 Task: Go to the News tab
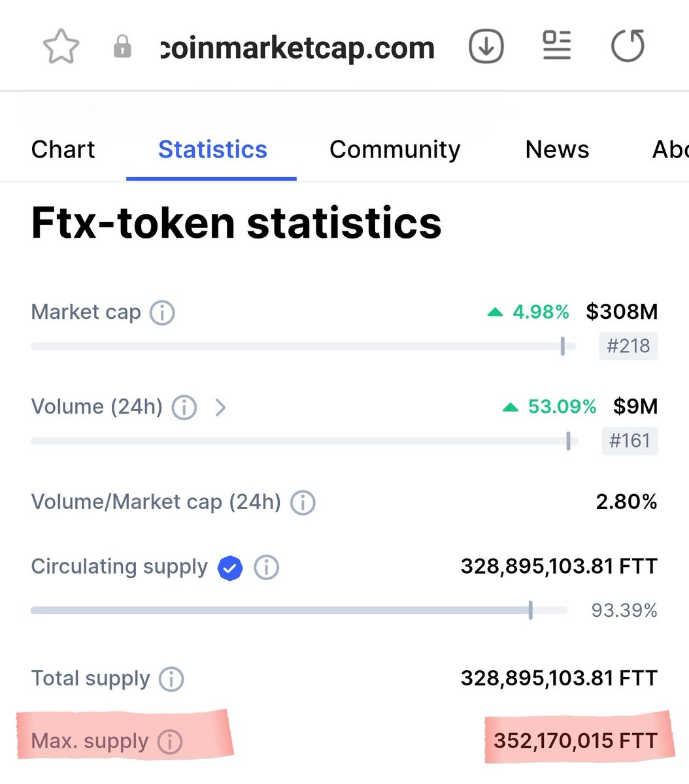click(x=557, y=150)
